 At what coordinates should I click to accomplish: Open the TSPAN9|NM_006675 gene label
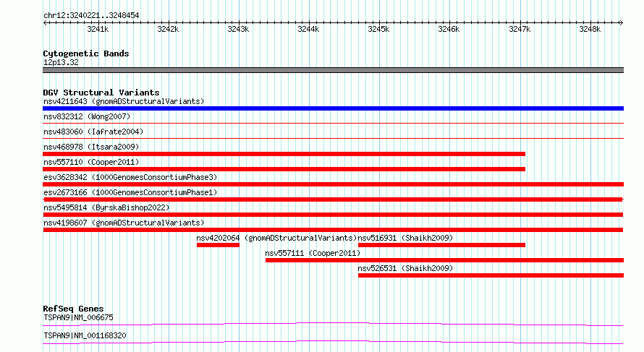pos(78,317)
